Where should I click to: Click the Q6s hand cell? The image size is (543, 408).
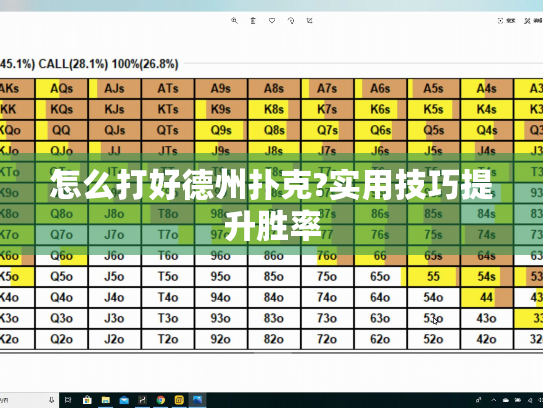pos(381,130)
